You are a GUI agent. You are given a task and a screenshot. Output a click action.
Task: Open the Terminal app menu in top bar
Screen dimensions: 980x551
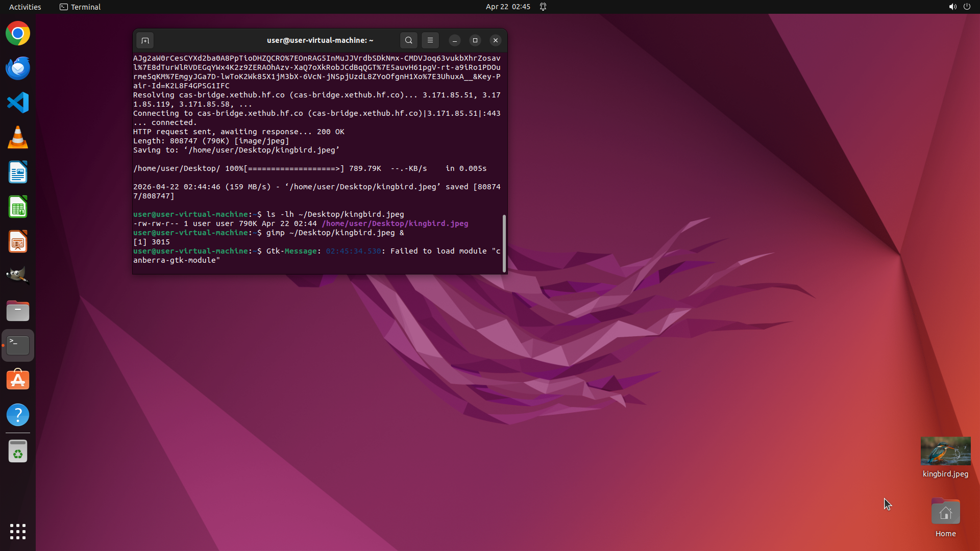(x=80, y=7)
